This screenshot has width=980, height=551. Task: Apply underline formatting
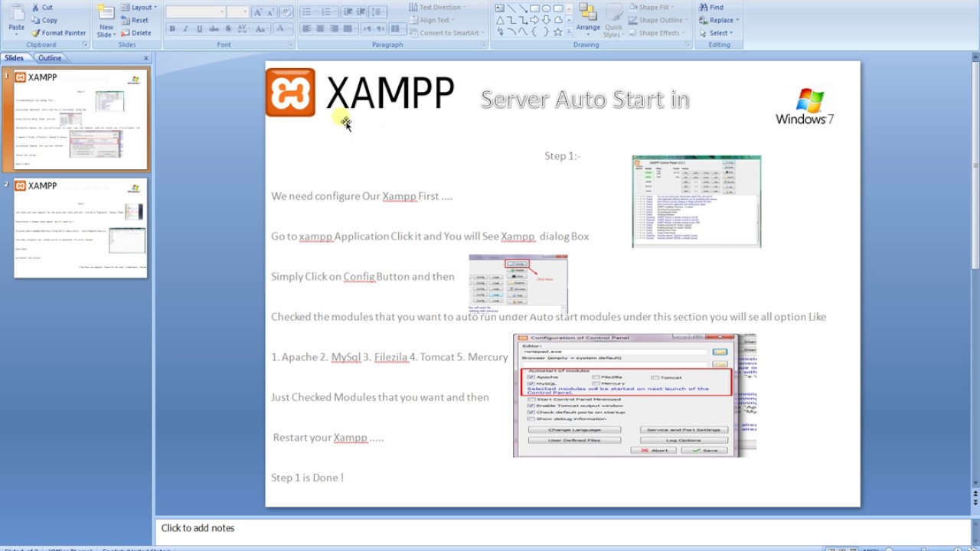199,29
